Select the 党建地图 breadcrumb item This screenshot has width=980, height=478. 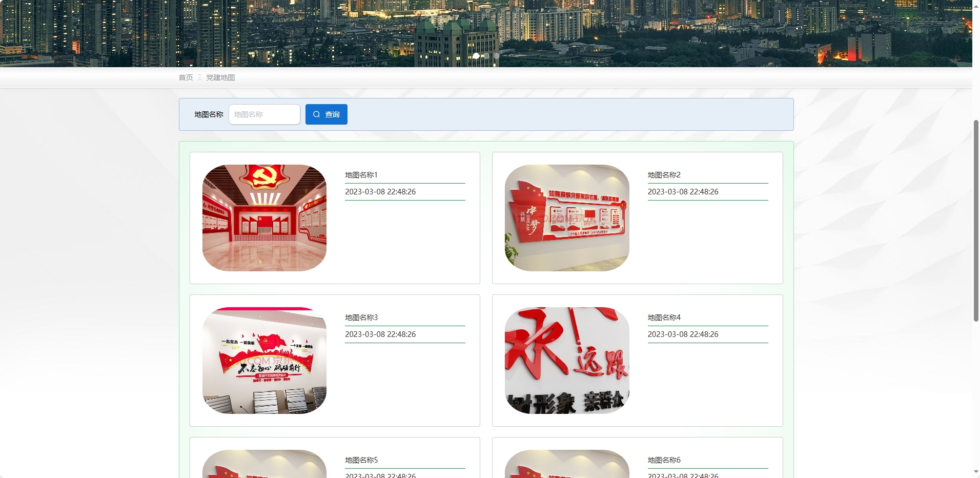pos(220,77)
